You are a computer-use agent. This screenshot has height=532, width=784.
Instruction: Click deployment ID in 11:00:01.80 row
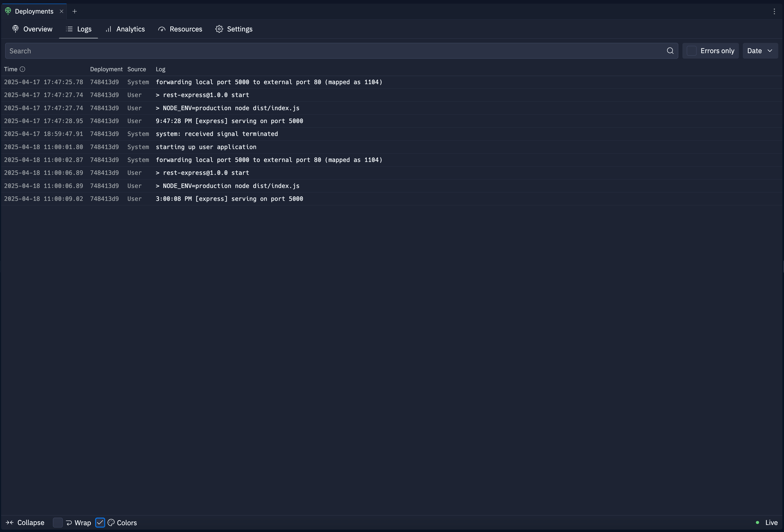point(105,147)
